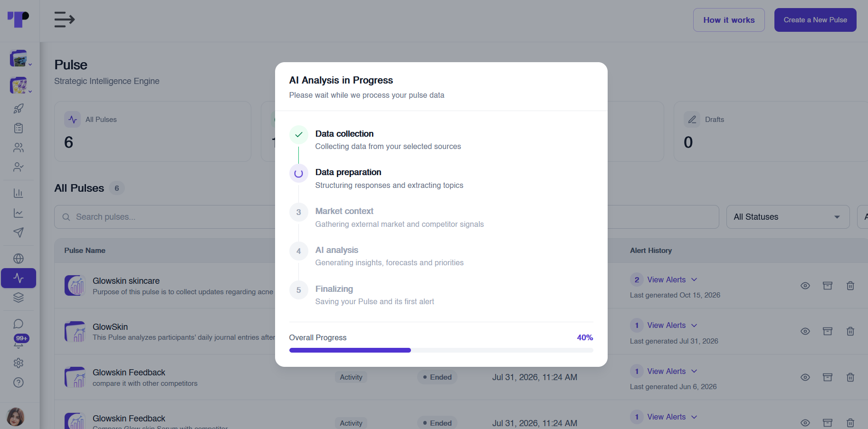Click the Data preparation loading spinner
This screenshot has height=429, width=868.
298,174
